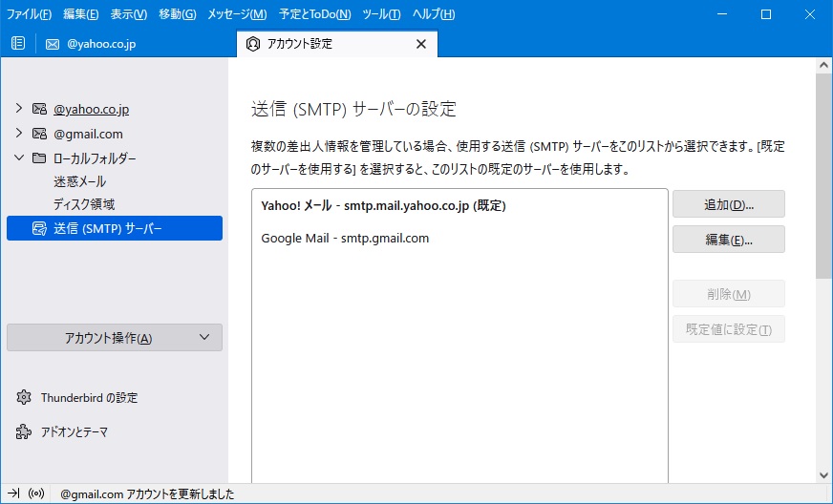This screenshot has height=504, width=833.
Task: Click the Spaces toolbar toggle icon
Action: 18,43
